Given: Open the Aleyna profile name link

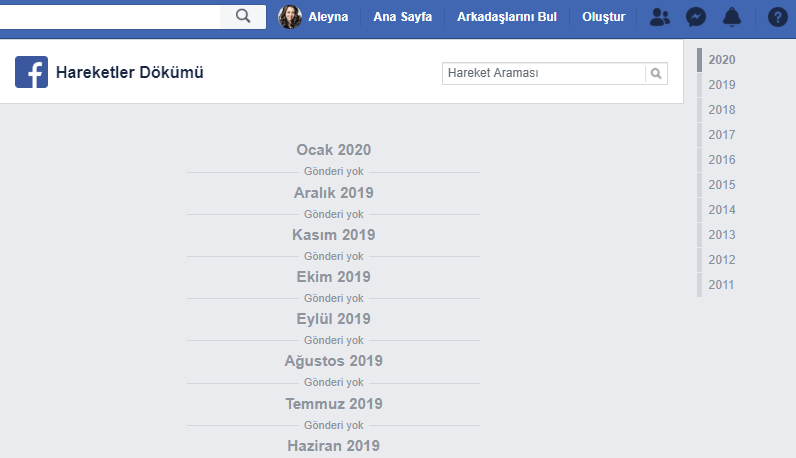Looking at the screenshot, I should coord(328,17).
